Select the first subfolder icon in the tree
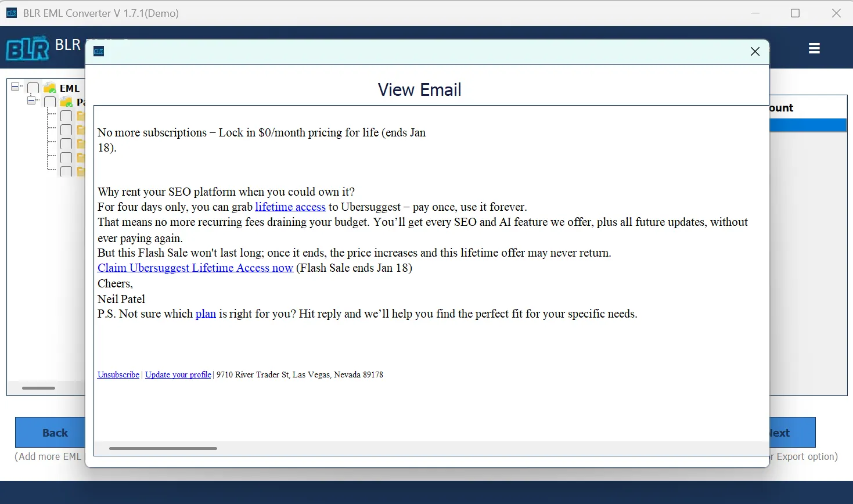The image size is (853, 504). tap(81, 116)
